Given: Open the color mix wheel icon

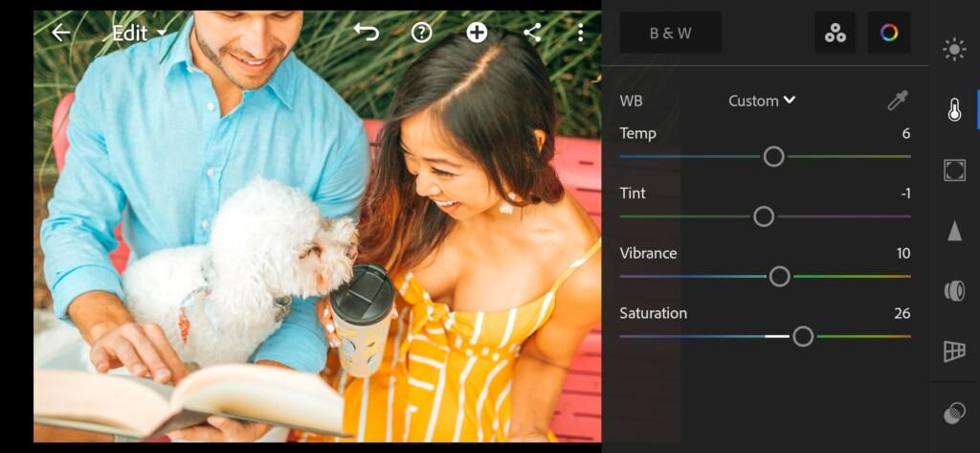Looking at the screenshot, I should (889, 33).
